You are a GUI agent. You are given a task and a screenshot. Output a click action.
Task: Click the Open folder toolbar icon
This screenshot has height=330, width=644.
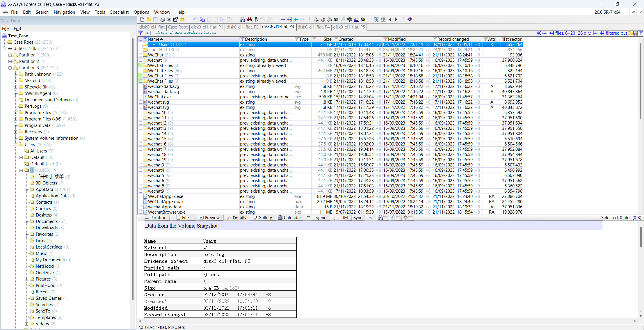[149, 19]
